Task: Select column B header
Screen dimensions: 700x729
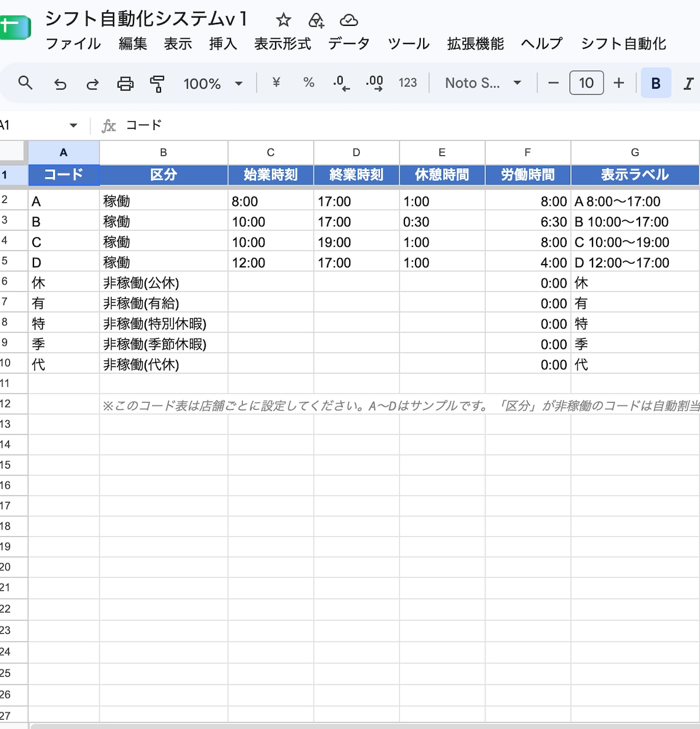Action: [x=163, y=152]
